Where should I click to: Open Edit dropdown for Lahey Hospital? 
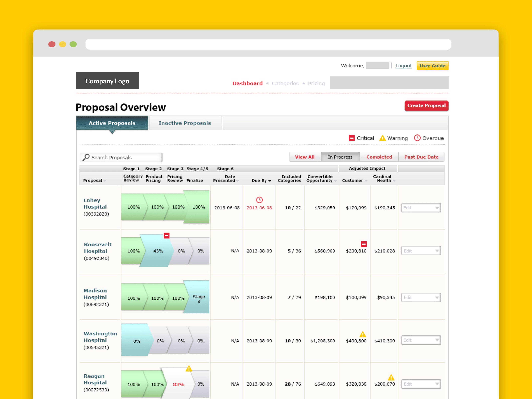(421, 208)
